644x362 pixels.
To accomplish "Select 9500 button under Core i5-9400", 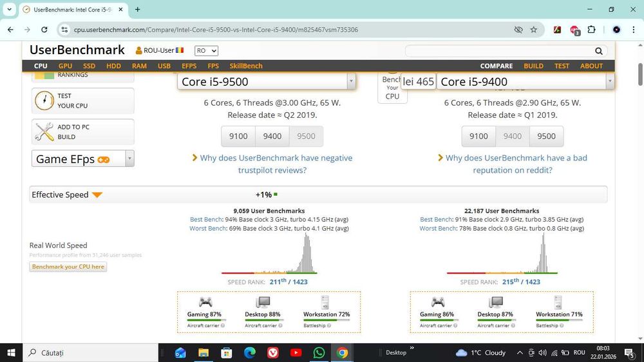I will pyautogui.click(x=546, y=136).
